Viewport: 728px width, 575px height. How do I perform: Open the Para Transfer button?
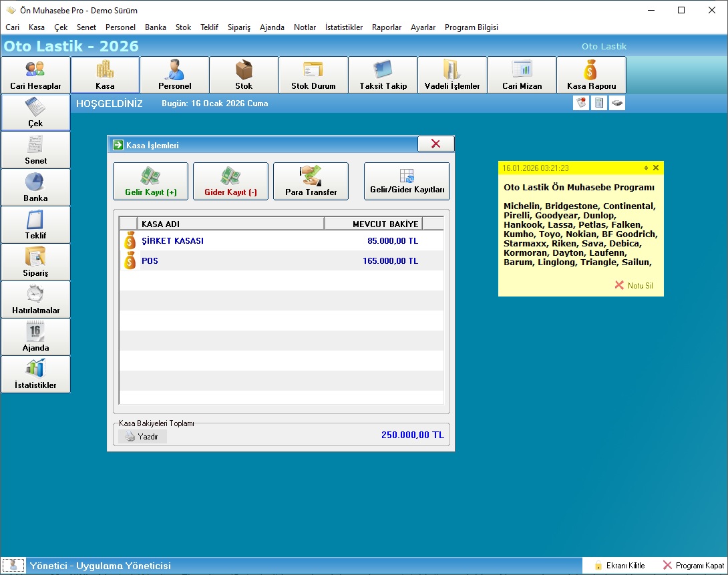pos(311,181)
